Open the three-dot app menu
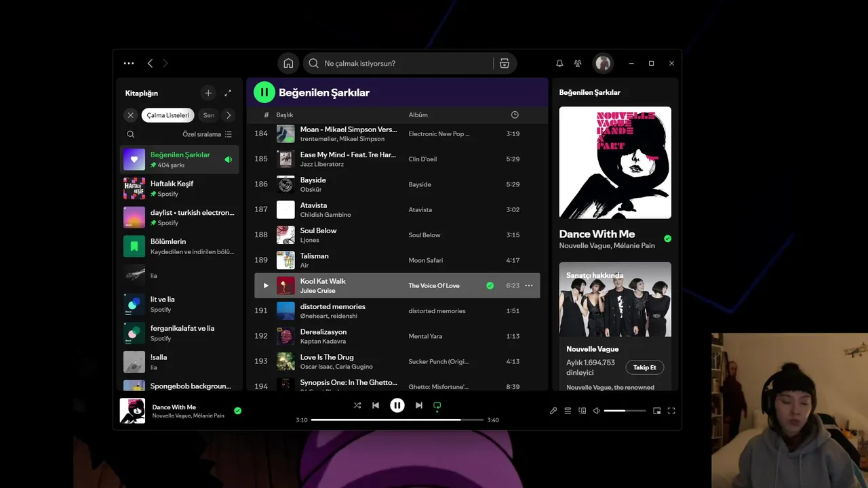Screen dimensions: 868x488 [x=129, y=63]
